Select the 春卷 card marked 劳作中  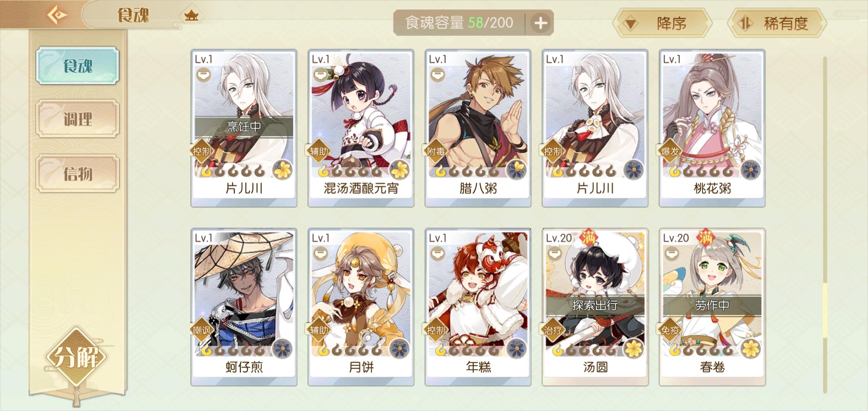click(x=712, y=307)
